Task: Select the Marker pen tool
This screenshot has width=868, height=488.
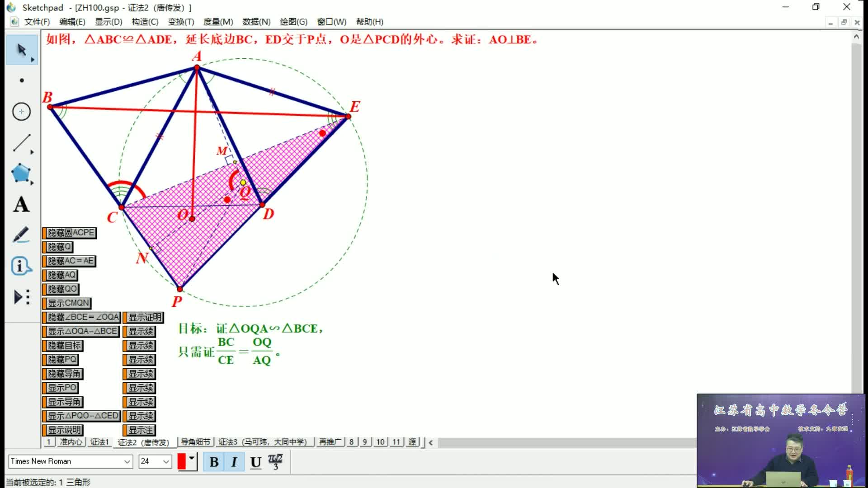Action: pos(21,235)
